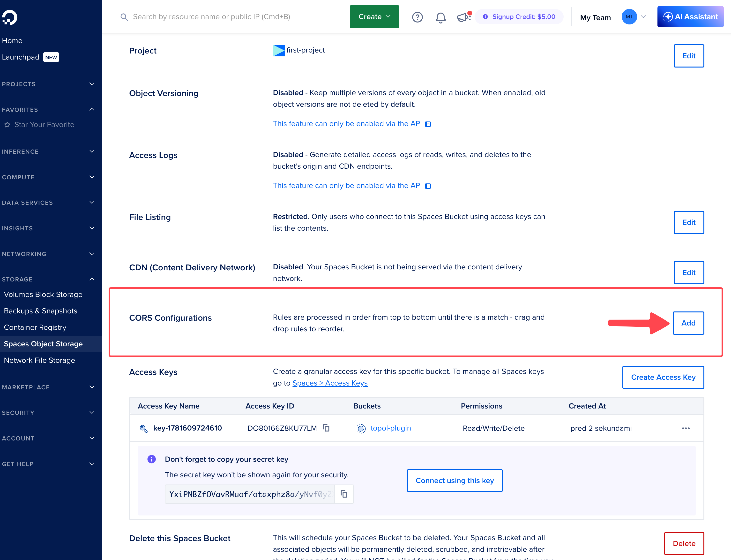Edit the Project setting
731x560 pixels.
click(689, 56)
